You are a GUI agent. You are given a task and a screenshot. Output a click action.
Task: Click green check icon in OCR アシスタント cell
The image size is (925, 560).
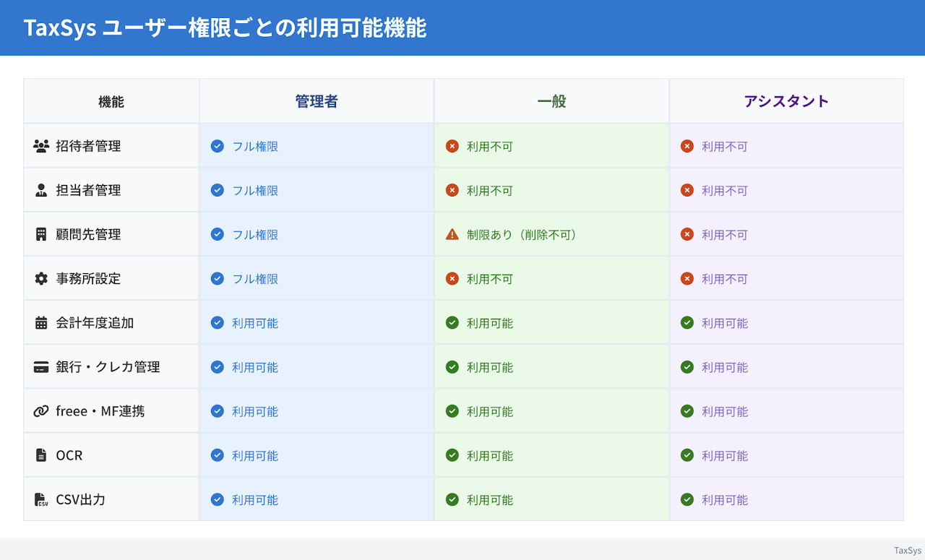coord(687,455)
